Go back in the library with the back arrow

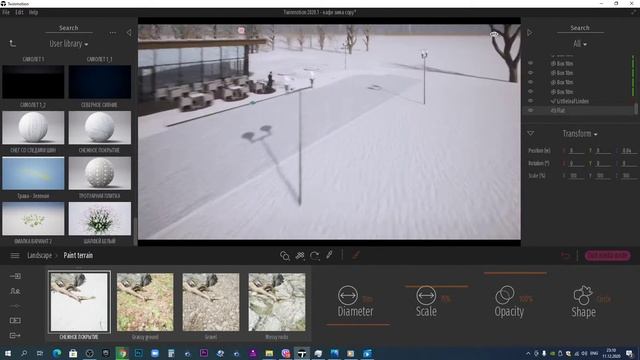click(x=13, y=43)
